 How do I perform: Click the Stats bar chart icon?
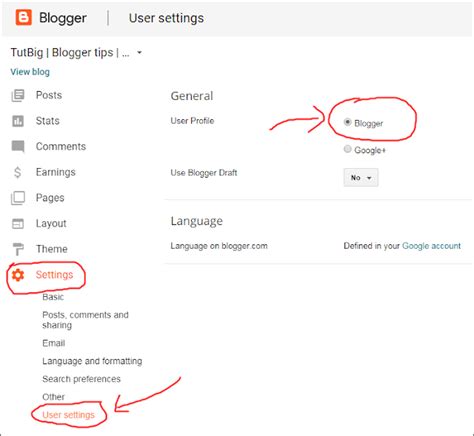pyautogui.click(x=18, y=121)
